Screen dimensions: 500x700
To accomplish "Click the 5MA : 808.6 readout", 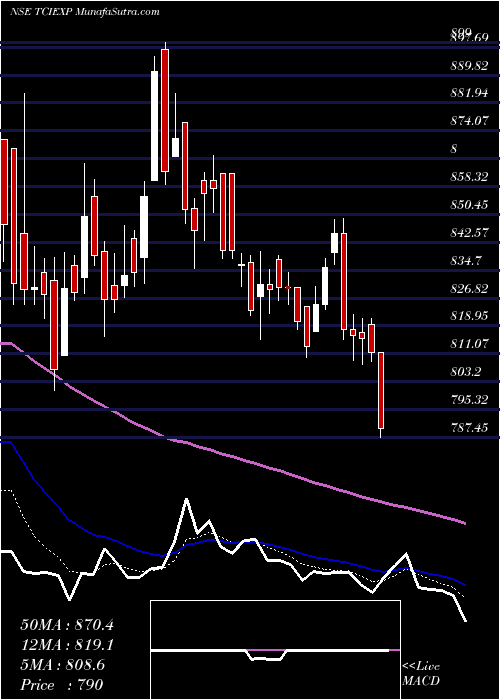I will coord(63,664).
